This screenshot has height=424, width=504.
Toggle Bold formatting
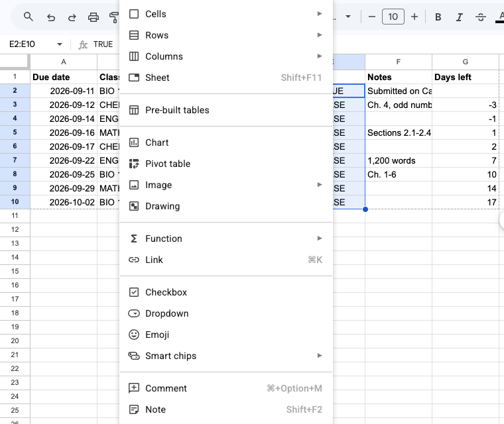[x=438, y=17]
